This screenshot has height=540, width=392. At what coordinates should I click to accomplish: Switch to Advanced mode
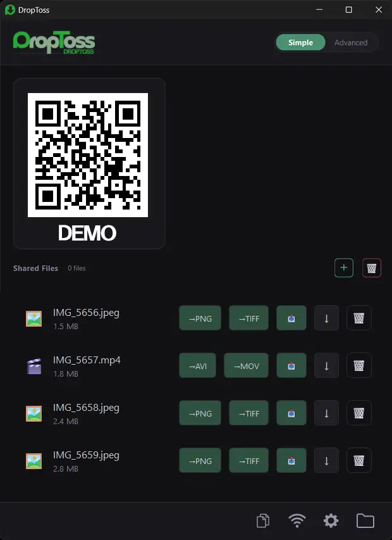(351, 42)
